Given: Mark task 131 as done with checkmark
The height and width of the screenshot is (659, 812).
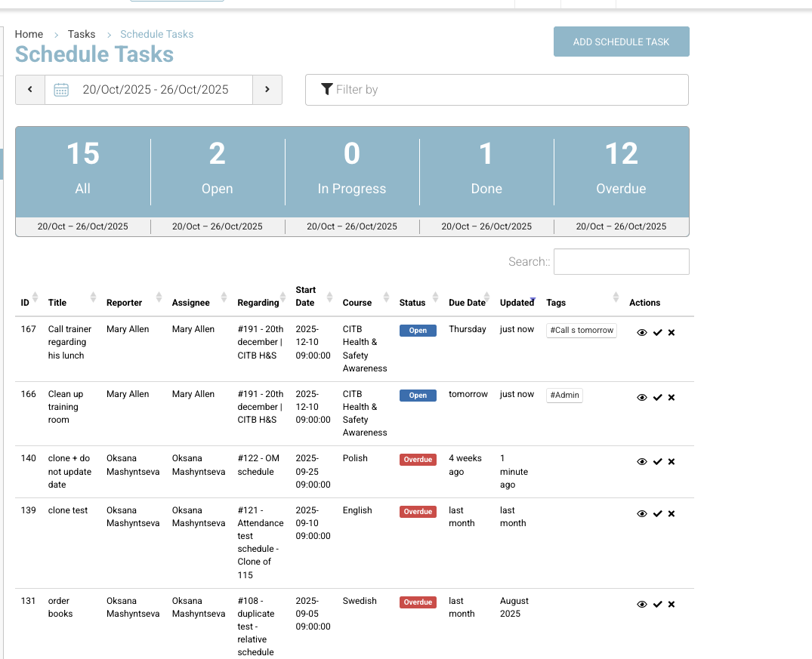Looking at the screenshot, I should pyautogui.click(x=657, y=605).
